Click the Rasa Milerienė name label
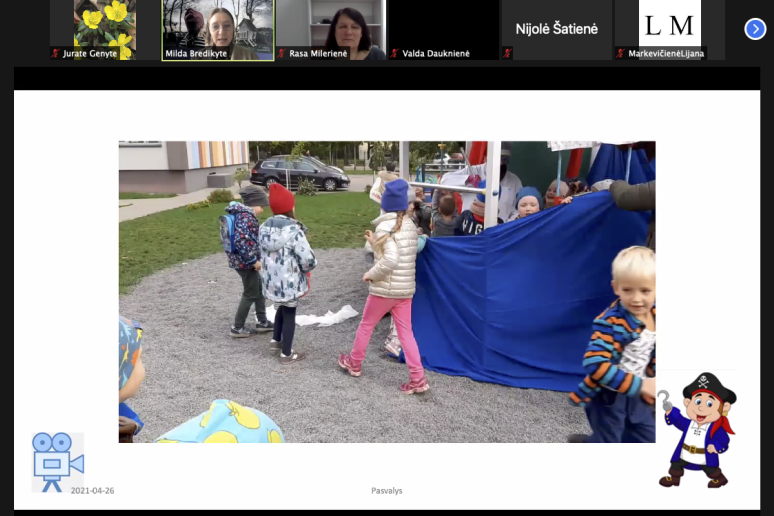 coord(318,53)
